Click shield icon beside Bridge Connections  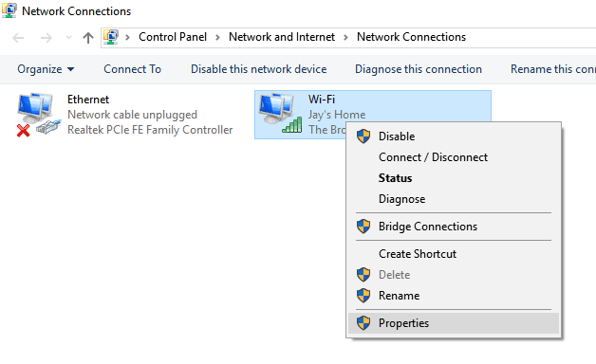click(x=363, y=227)
